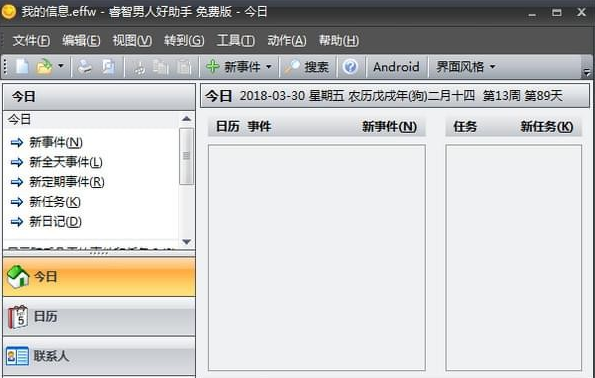Click the contact card icon on 联系人
Screen dimensions: 595x378
(x=17, y=357)
